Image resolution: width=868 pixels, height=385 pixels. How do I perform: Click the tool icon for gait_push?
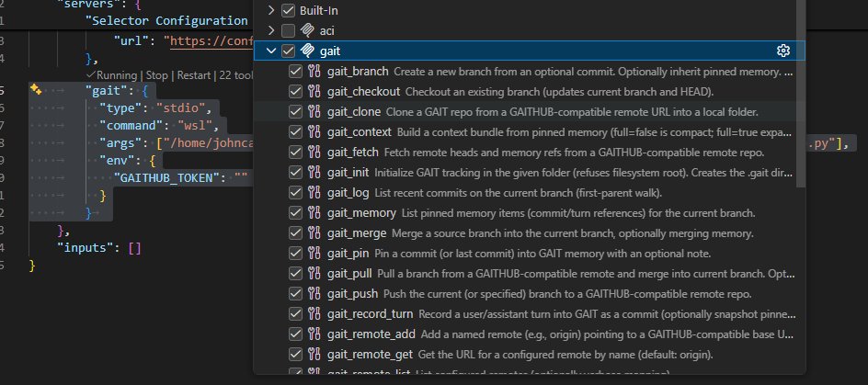(314, 294)
